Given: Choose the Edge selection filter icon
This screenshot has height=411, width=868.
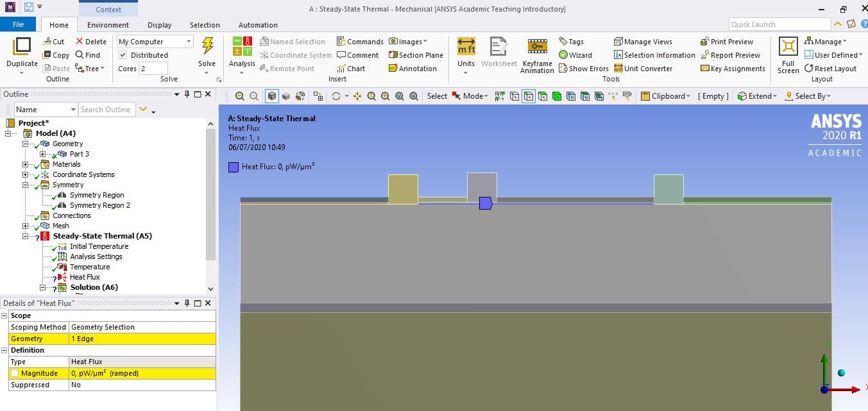Looking at the screenshot, I should click(x=529, y=96).
